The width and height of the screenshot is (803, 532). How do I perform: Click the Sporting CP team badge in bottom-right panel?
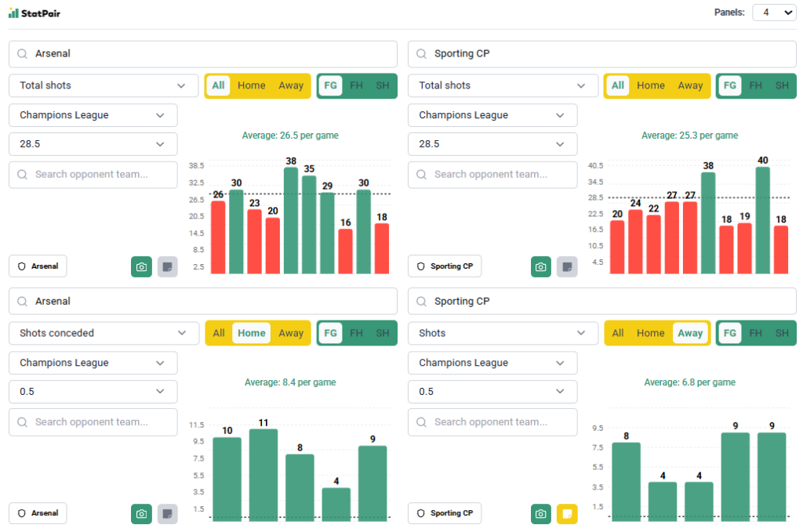point(445,513)
